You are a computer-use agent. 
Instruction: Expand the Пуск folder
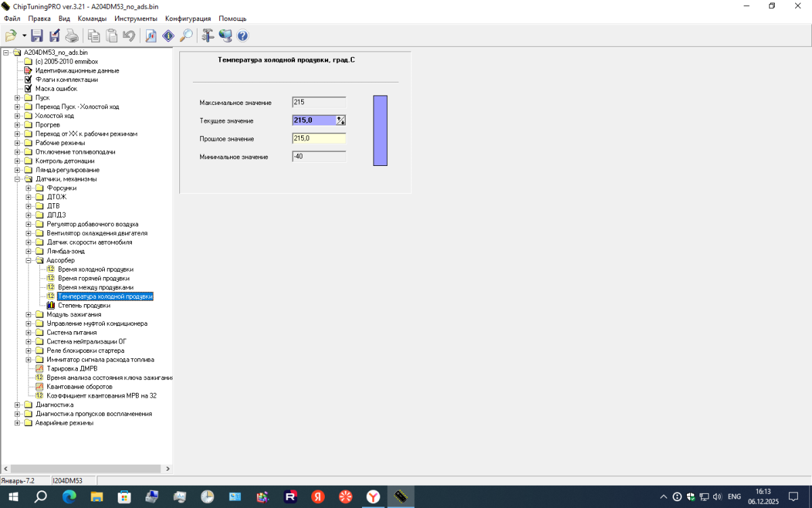(x=18, y=98)
